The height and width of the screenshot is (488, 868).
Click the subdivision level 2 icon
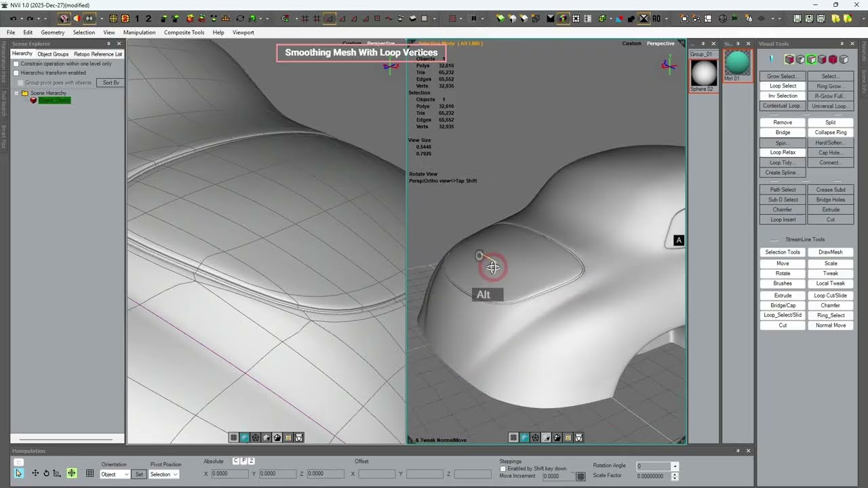pyautogui.click(x=149, y=19)
